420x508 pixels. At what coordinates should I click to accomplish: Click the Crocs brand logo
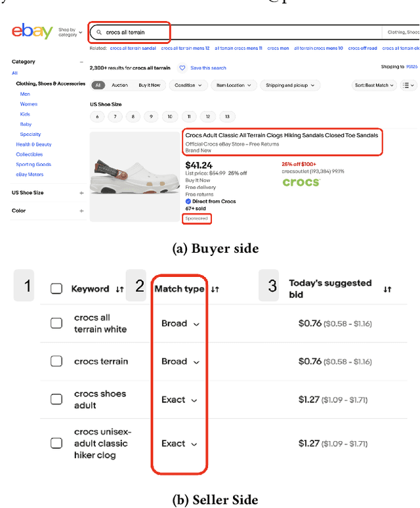(301, 182)
